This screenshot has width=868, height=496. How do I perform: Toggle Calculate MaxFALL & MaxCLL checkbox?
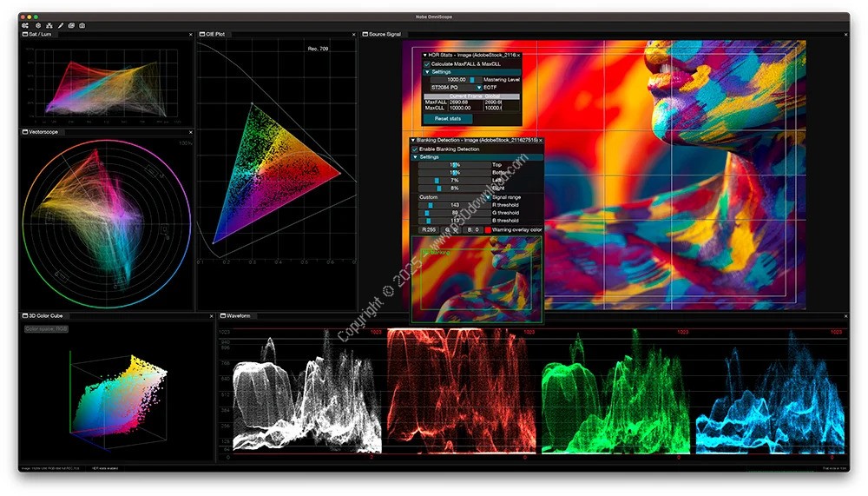pos(427,63)
